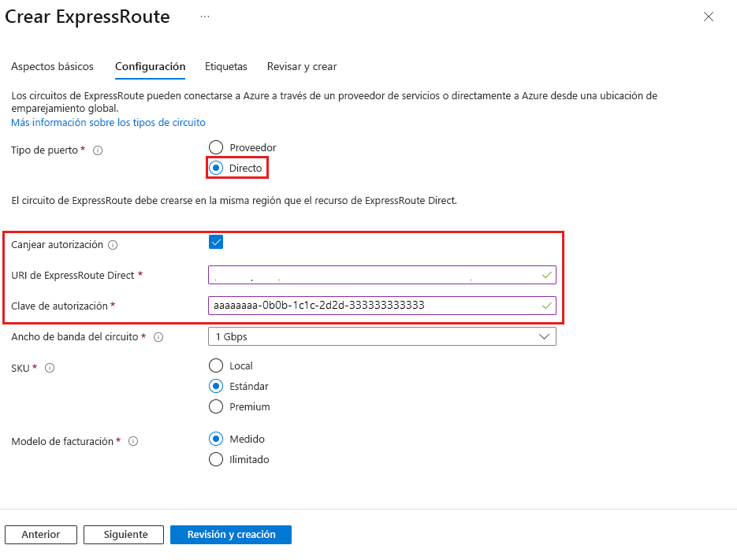Click info icon for Ancho de banda del circuito
737x560 pixels.
click(158, 337)
